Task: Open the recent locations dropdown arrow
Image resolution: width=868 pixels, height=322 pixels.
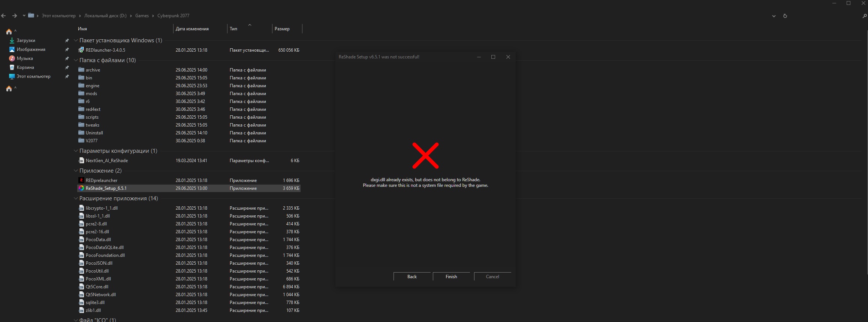Action: coord(24,16)
